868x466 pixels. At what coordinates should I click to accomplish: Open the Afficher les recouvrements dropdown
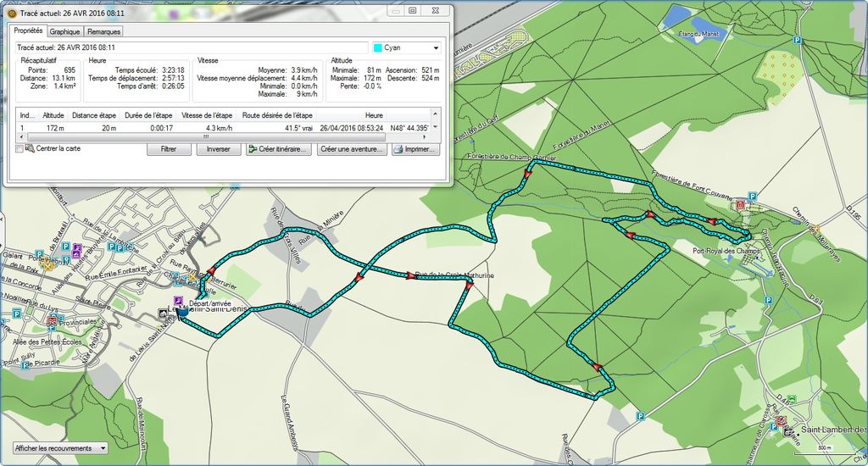coord(103,448)
